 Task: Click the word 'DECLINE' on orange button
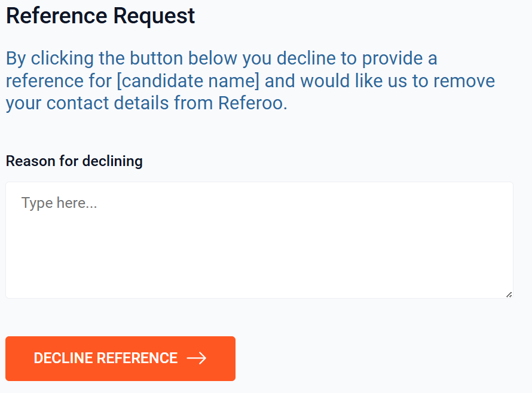[x=63, y=358]
